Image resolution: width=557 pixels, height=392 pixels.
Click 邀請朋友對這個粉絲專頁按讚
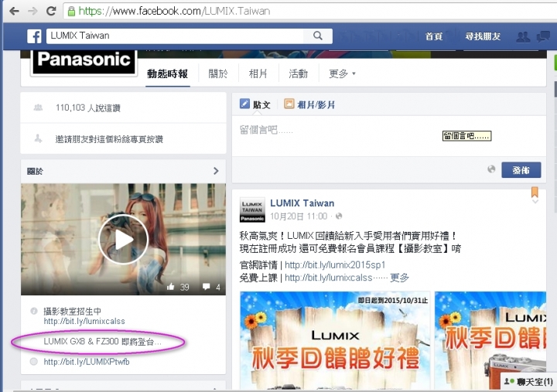(109, 139)
